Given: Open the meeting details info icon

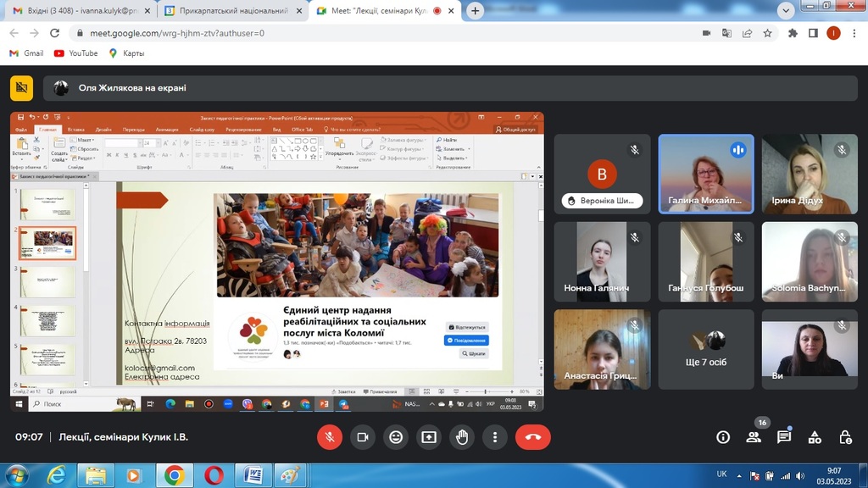Looking at the screenshot, I should click(x=723, y=437).
